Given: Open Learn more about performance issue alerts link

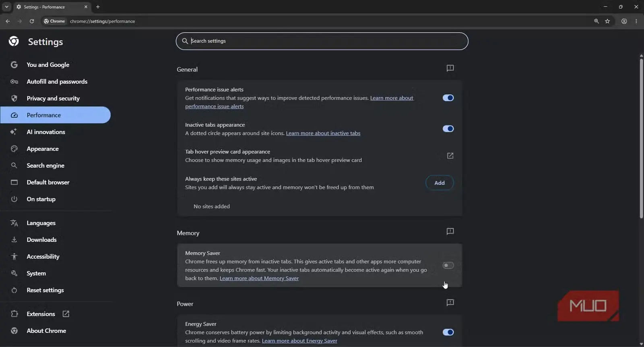Looking at the screenshot, I should [x=391, y=98].
